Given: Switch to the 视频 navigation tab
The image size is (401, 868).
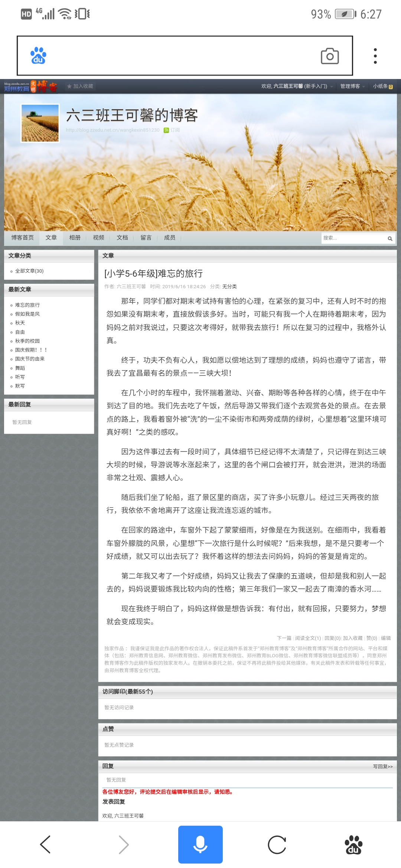Looking at the screenshot, I should point(98,238).
